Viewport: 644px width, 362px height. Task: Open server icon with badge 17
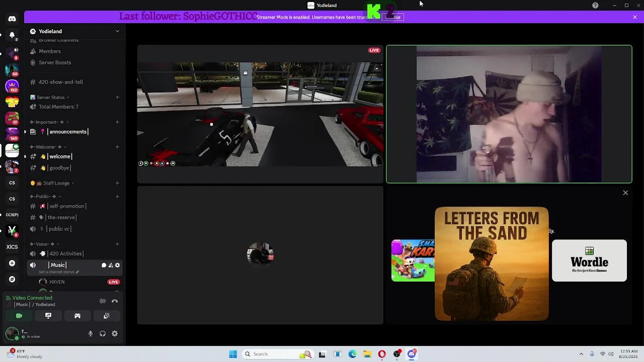point(12,118)
